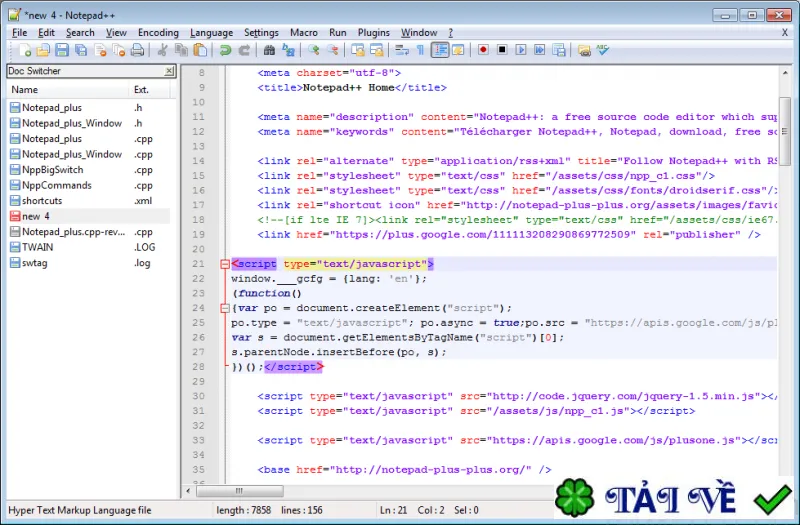Open the Window menu
The image size is (800, 525).
click(418, 33)
